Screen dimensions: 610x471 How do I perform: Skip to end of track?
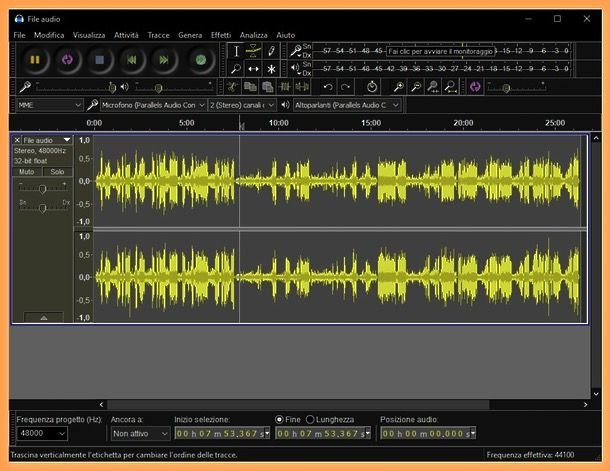164,60
